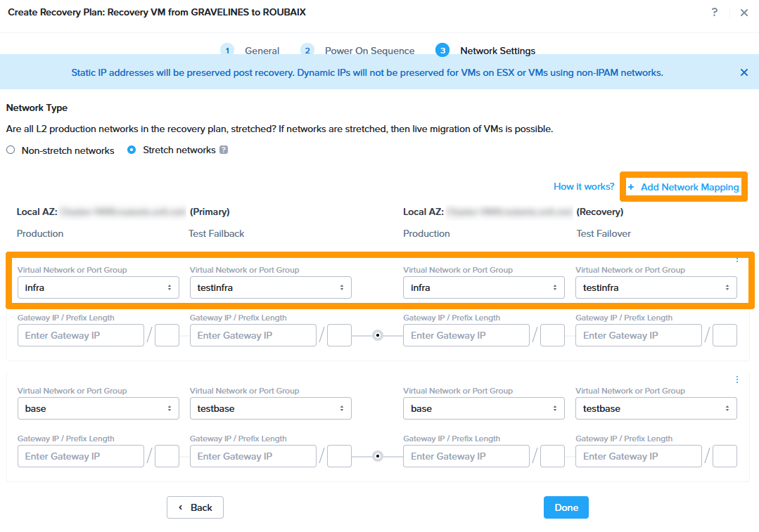Close the Create Recovery Plan dialog
Image resolution: width=759 pixels, height=532 pixels.
[744, 13]
